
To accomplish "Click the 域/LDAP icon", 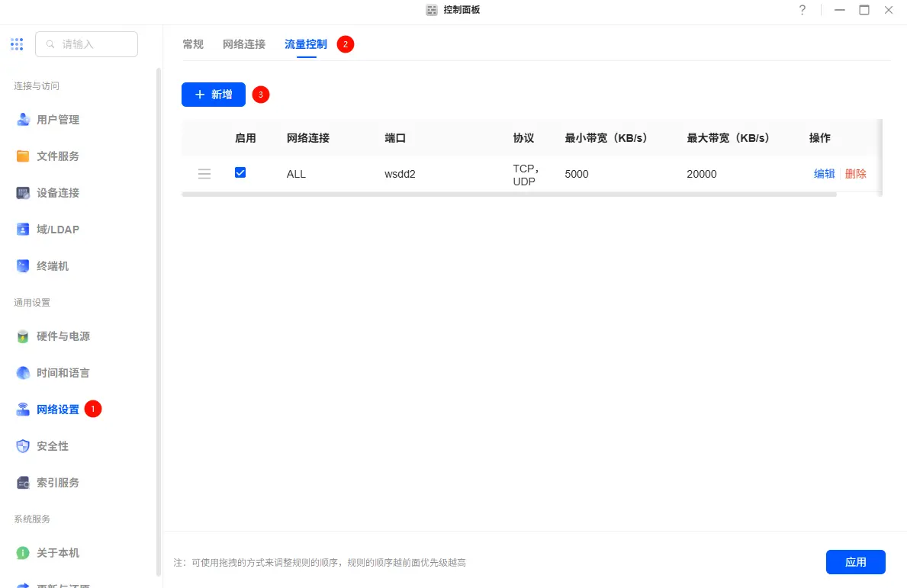I will 23,230.
